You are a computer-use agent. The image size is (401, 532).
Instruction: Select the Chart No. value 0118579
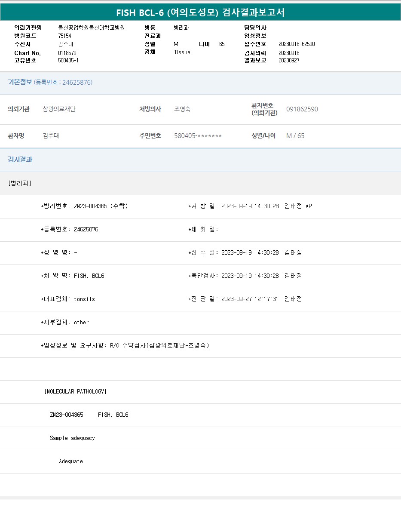[x=67, y=53]
